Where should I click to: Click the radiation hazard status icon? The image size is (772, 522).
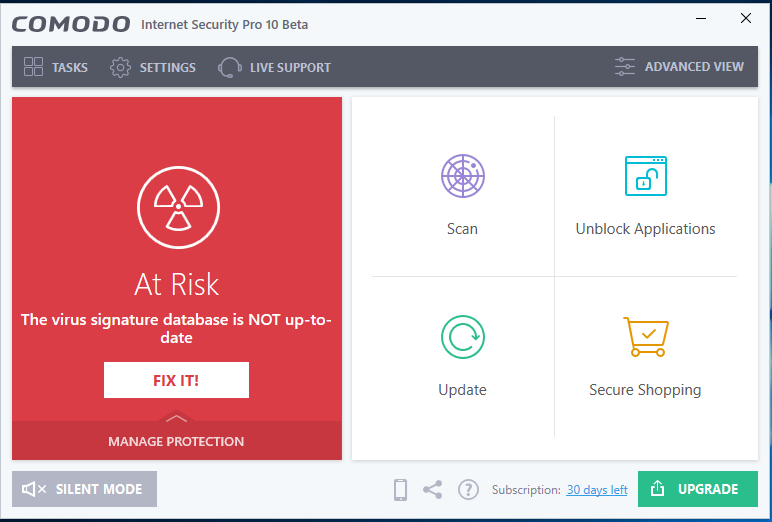coord(177,207)
